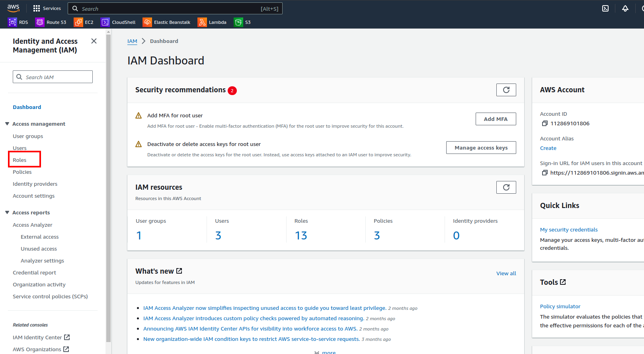The width and height of the screenshot is (644, 354).
Task: Focus the top AWS search bar
Action: pos(175,8)
